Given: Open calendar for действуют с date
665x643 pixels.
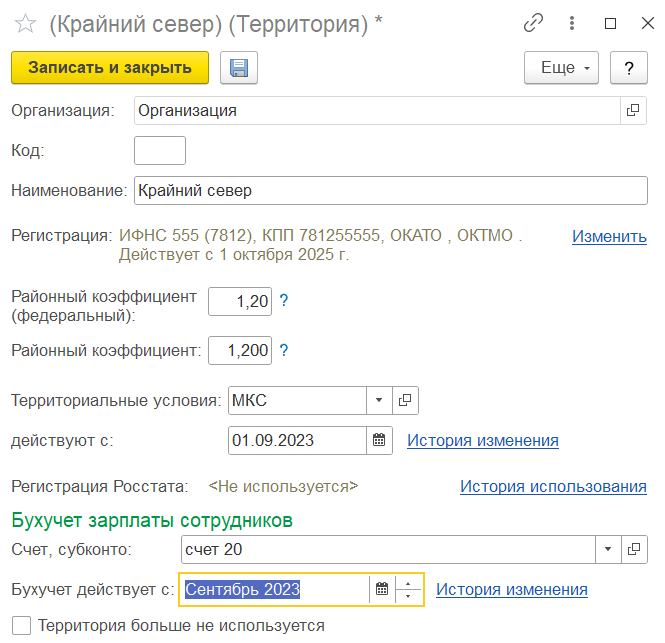Looking at the screenshot, I should 379,440.
